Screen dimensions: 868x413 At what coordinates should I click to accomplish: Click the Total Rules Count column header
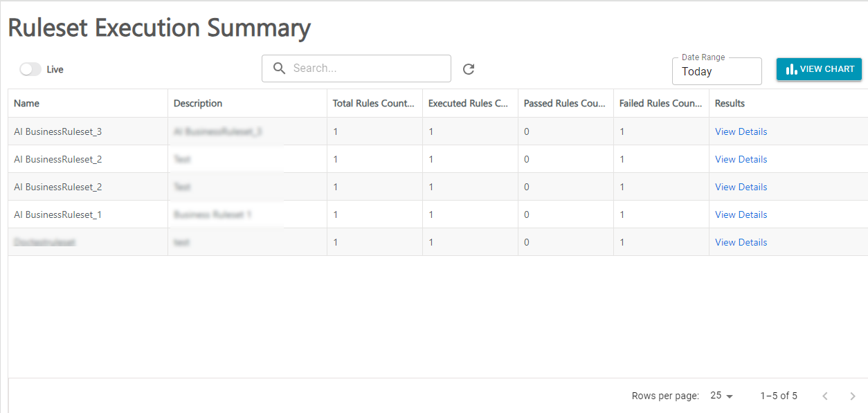pos(373,103)
